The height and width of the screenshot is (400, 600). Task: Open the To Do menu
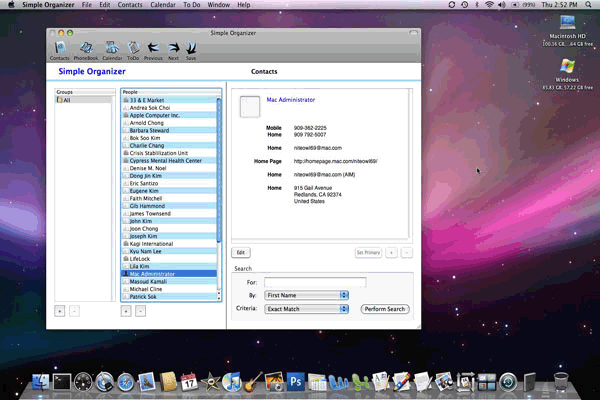[x=192, y=5]
